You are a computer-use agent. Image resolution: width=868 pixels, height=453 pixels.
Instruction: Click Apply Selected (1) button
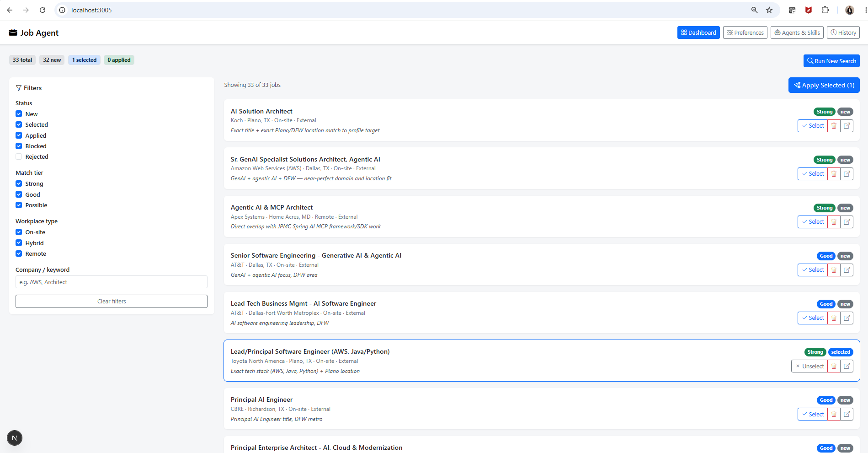824,85
